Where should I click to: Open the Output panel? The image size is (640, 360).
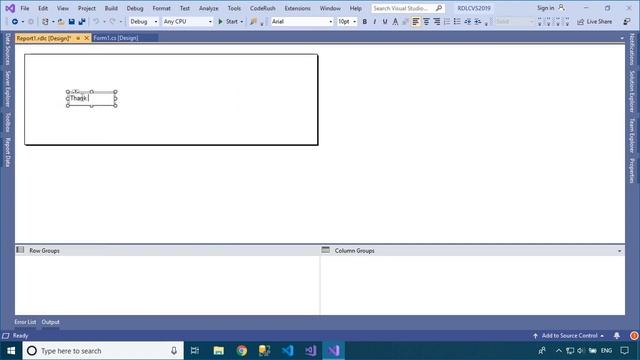click(51, 322)
